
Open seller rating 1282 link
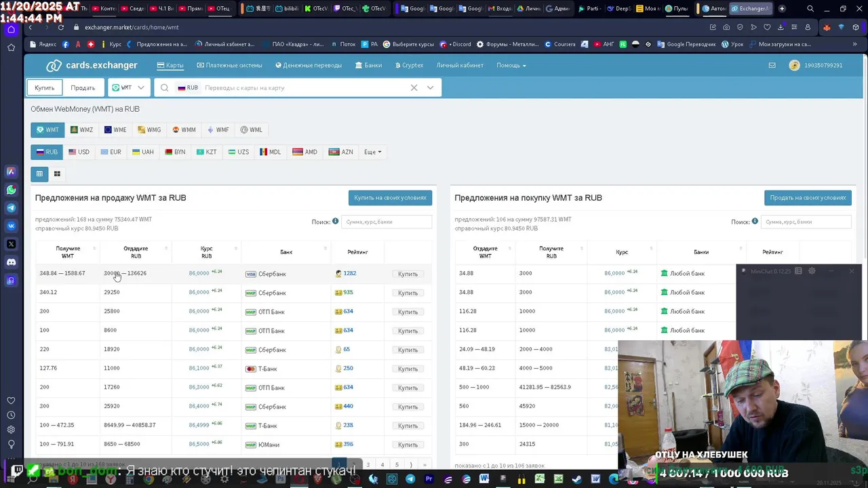pos(349,273)
